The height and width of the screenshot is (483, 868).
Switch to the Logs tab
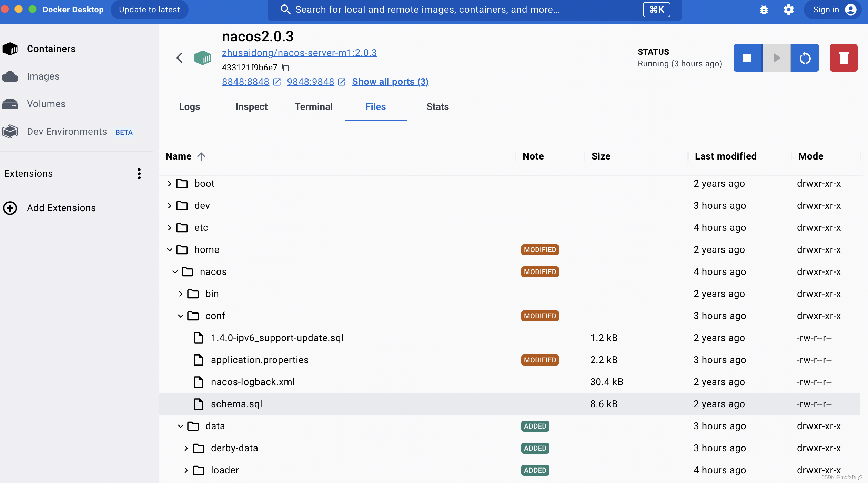point(190,107)
